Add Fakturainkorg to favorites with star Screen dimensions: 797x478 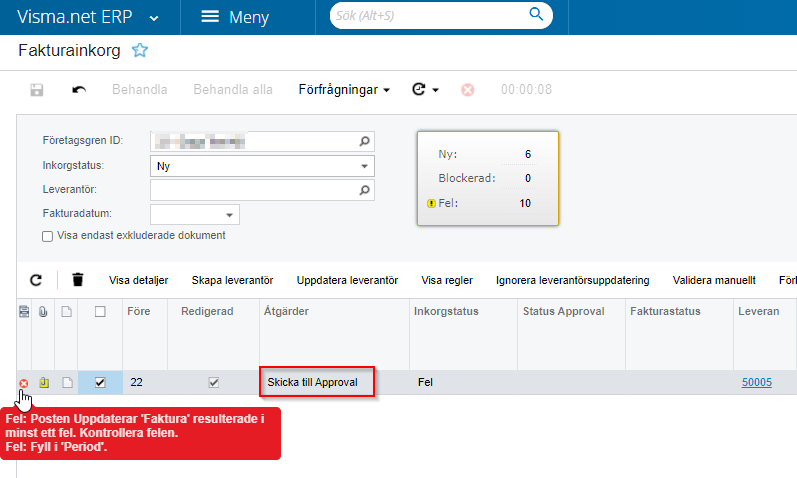(140, 50)
